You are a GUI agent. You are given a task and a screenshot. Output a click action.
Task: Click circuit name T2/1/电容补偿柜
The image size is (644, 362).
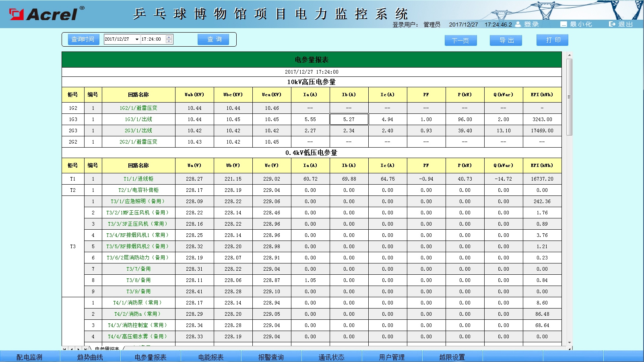(138, 190)
